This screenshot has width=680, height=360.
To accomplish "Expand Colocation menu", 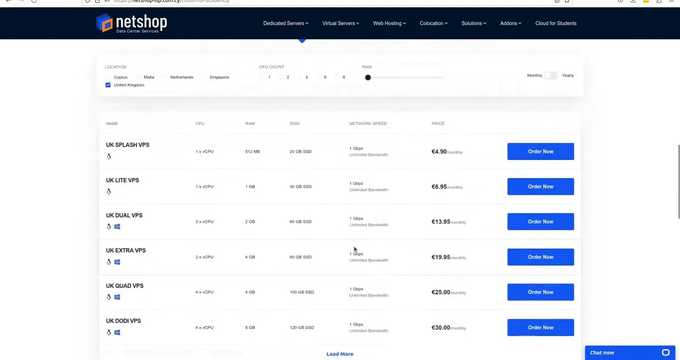I will pyautogui.click(x=433, y=23).
